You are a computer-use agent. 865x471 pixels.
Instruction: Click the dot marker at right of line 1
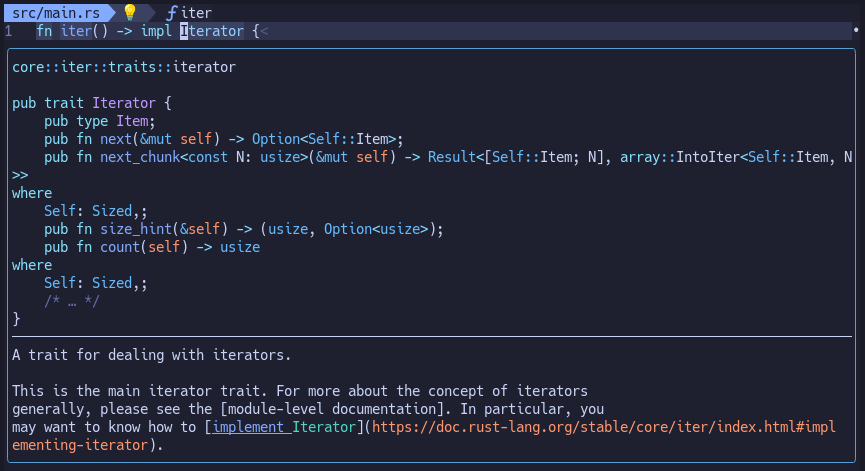856,30
